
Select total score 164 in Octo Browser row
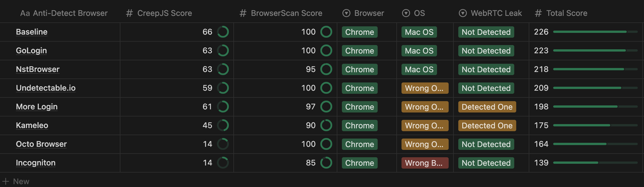[541, 144]
